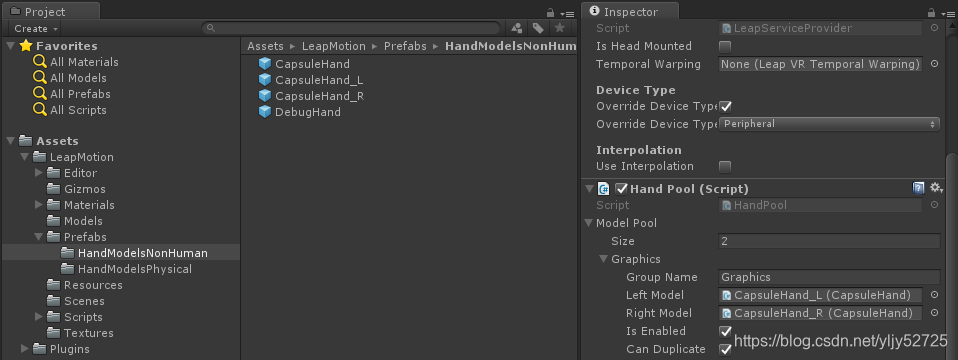Collapse the Model Pool foldout
The height and width of the screenshot is (360, 958).
588,223
